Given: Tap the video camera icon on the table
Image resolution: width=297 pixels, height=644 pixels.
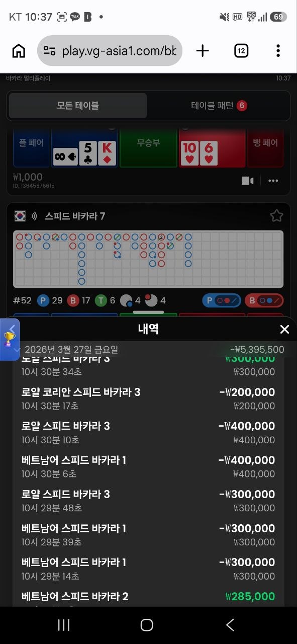Looking at the screenshot, I should pyautogui.click(x=248, y=181).
